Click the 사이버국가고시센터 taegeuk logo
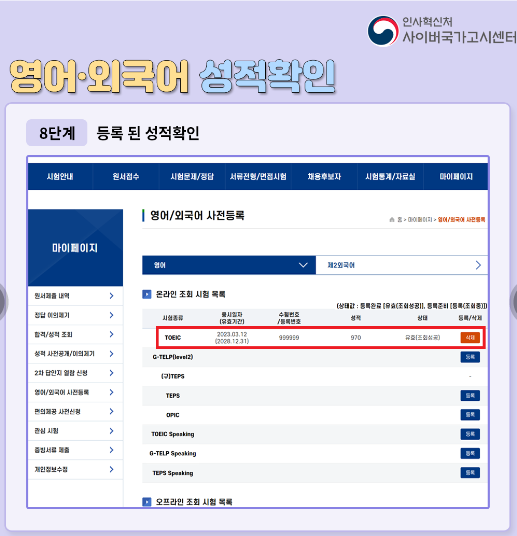Image resolution: width=517 pixels, height=536 pixels. coord(383,31)
